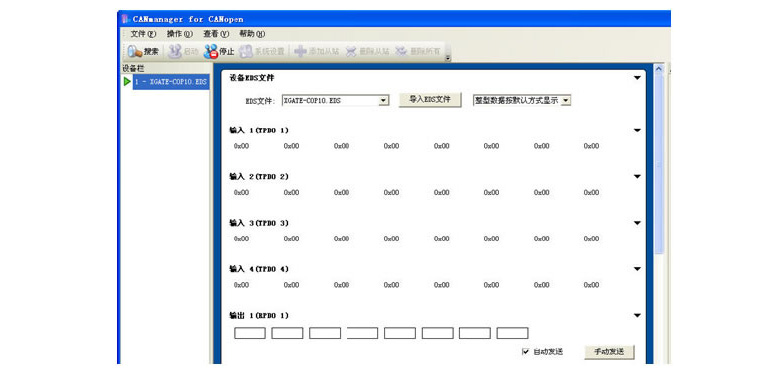Collapse the 输入 2(TPDO 2) section
760x380 pixels.
click(x=637, y=177)
